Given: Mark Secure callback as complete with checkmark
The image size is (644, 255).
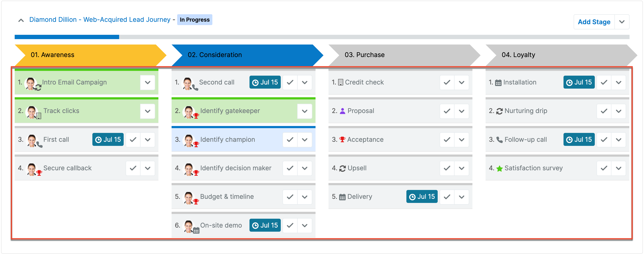Looking at the screenshot, I should coord(133,168).
